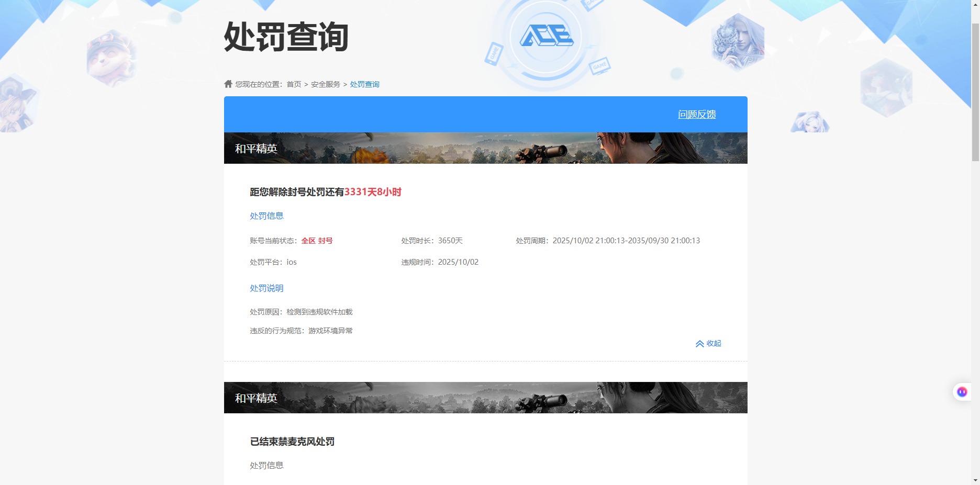The image size is (980, 485).
Task: Click the double-chevron collapse icon
Action: (699, 344)
